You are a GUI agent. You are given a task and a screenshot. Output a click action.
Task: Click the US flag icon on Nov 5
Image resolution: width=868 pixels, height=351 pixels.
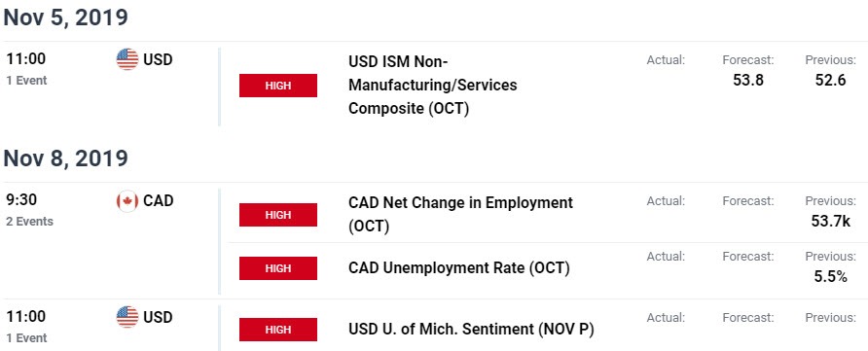tap(127, 59)
